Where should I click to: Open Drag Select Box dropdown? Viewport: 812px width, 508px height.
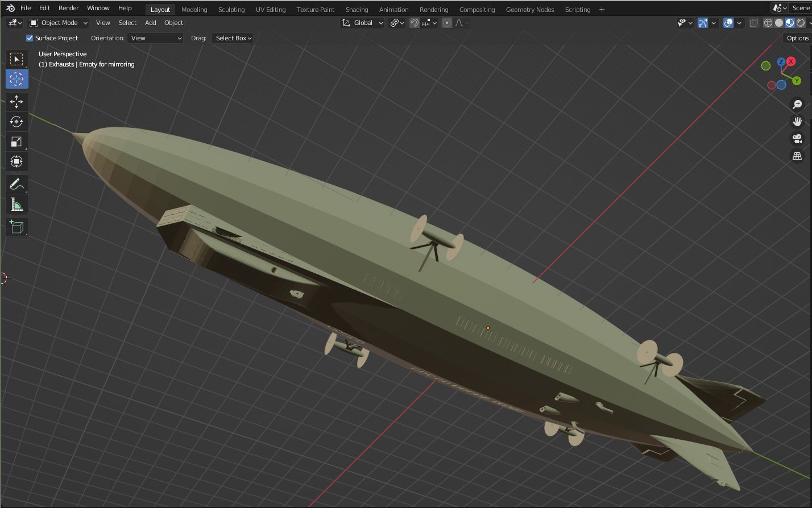point(233,38)
